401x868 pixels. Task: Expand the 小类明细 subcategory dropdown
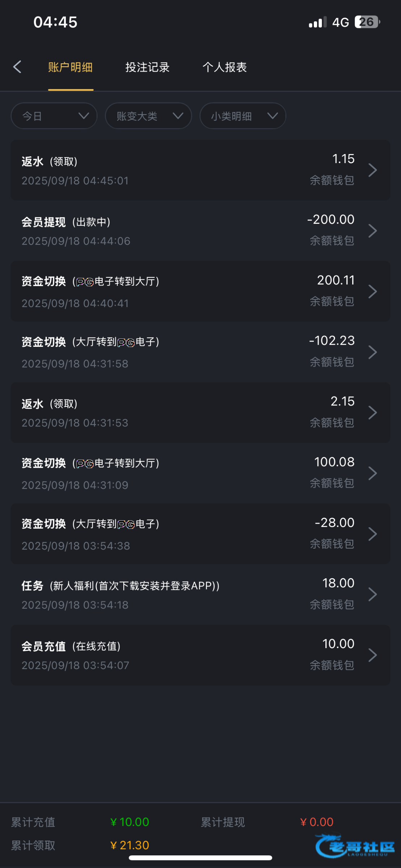[x=243, y=116]
